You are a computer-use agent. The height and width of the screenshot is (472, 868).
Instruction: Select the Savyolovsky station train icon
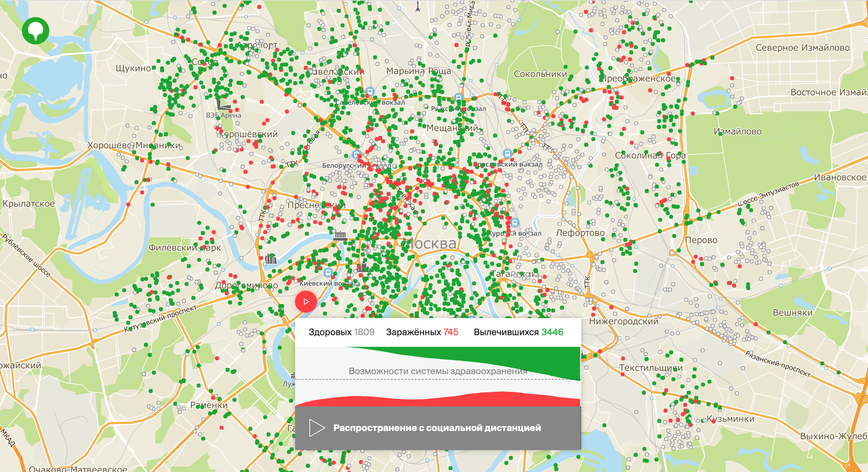[x=370, y=91]
